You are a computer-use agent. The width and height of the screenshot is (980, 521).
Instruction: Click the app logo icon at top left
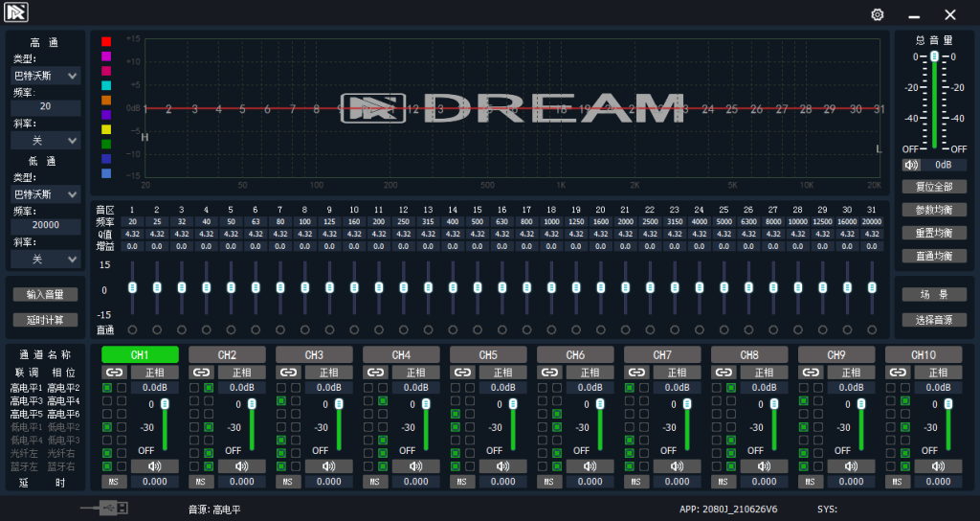point(16,12)
